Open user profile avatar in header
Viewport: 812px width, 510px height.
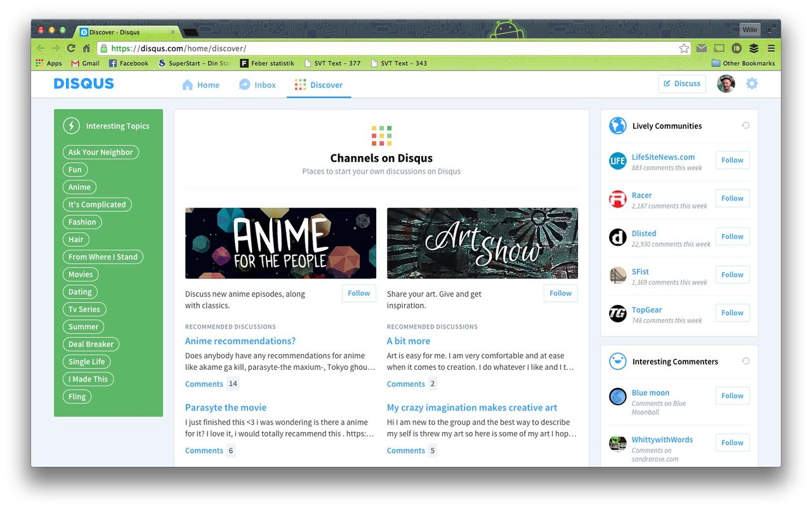pos(726,84)
